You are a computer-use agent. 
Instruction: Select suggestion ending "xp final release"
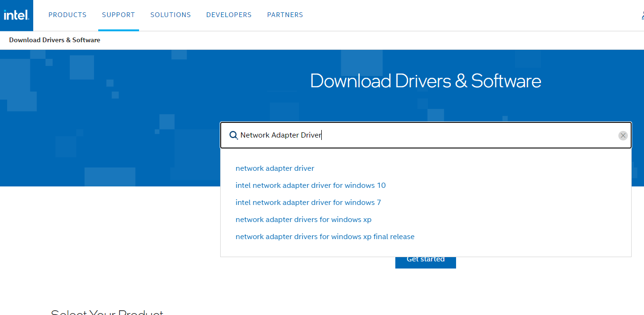click(x=325, y=237)
